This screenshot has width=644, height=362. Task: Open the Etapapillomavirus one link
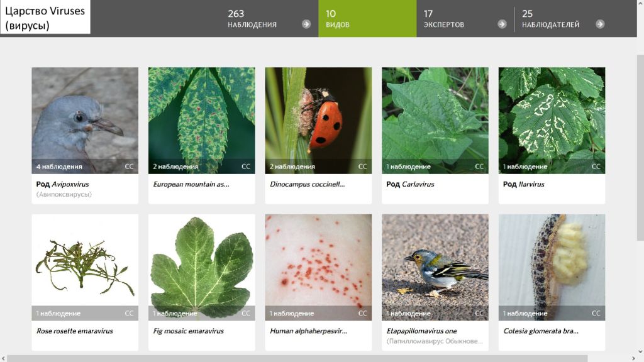click(x=421, y=331)
